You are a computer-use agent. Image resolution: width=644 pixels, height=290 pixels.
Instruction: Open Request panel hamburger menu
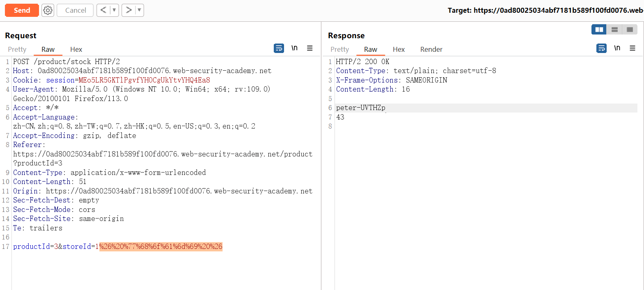pyautogui.click(x=310, y=48)
